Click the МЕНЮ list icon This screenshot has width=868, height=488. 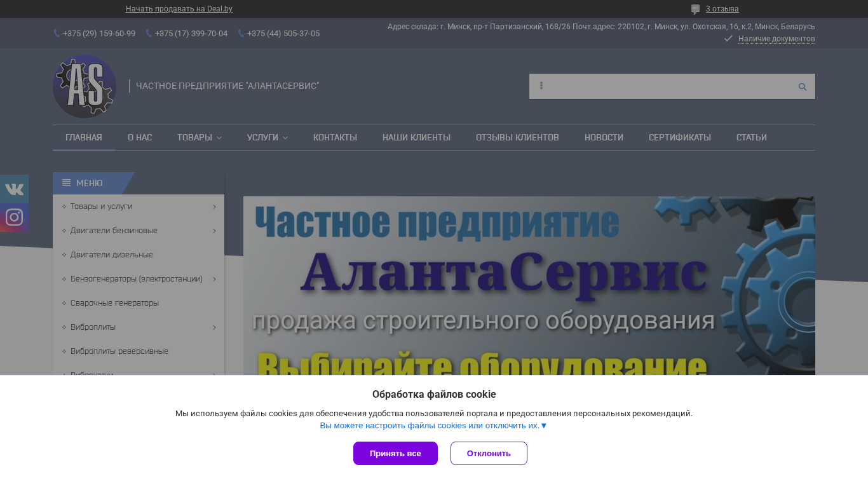[66, 183]
